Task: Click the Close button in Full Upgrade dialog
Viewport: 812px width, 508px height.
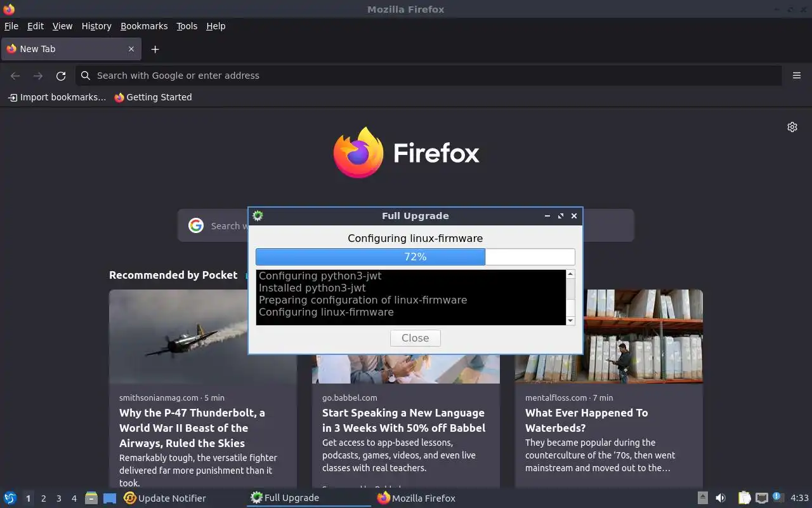Action: tap(416, 338)
